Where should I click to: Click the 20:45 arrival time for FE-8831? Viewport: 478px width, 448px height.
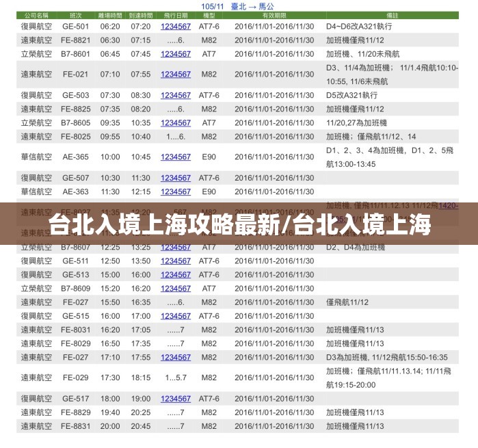[x=141, y=426]
